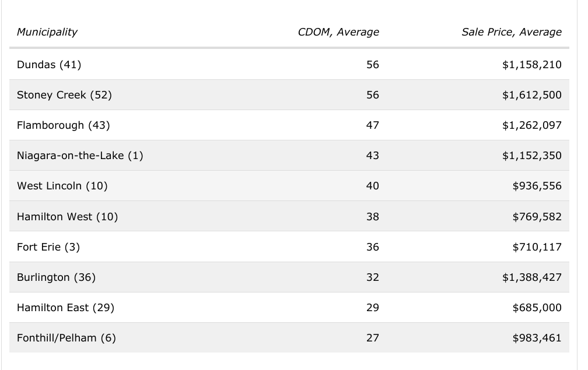The image size is (588, 370).
Task: Select the Burlington (36) municipality
Action: click(56, 277)
